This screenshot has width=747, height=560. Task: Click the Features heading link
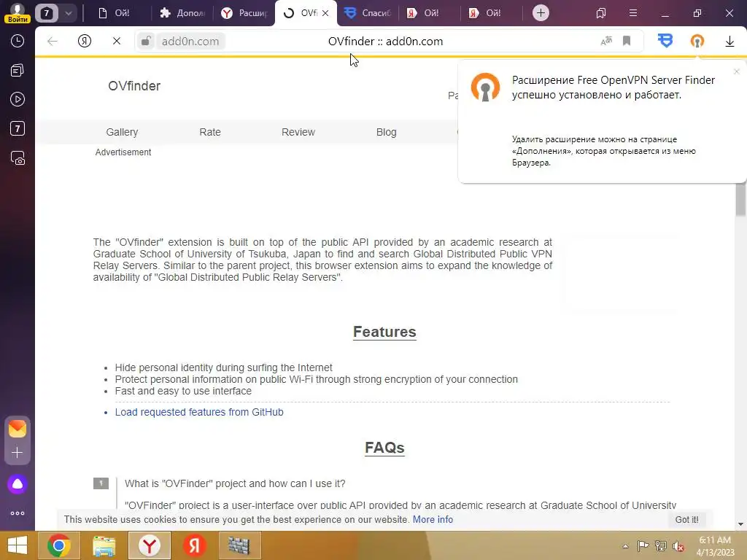pos(384,332)
